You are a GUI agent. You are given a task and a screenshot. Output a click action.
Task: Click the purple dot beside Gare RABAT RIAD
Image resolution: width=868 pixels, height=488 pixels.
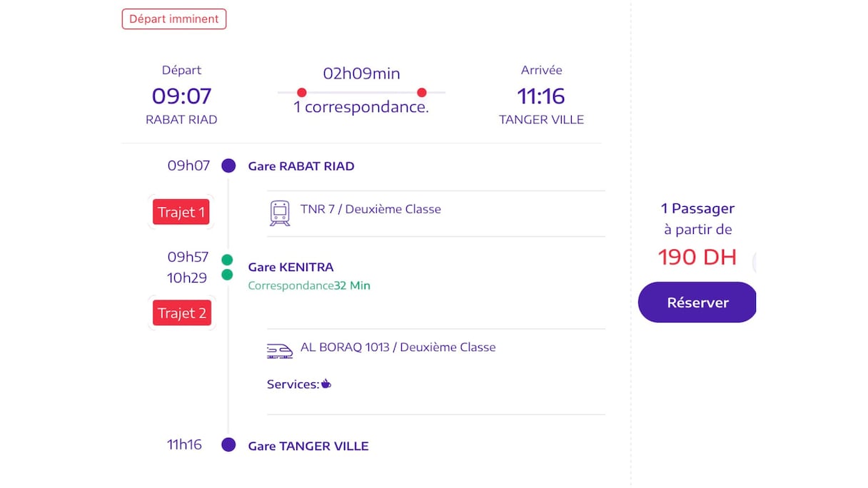pyautogui.click(x=228, y=166)
